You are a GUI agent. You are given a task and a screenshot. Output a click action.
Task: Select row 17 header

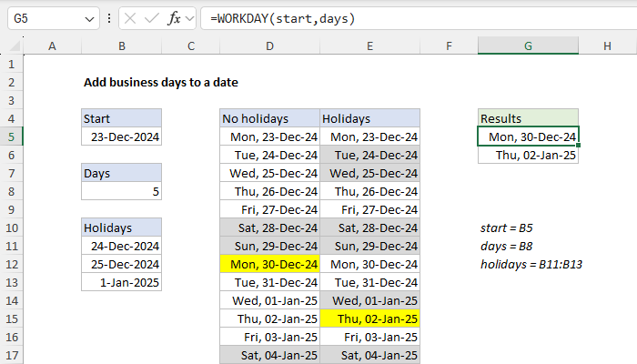tap(11, 356)
